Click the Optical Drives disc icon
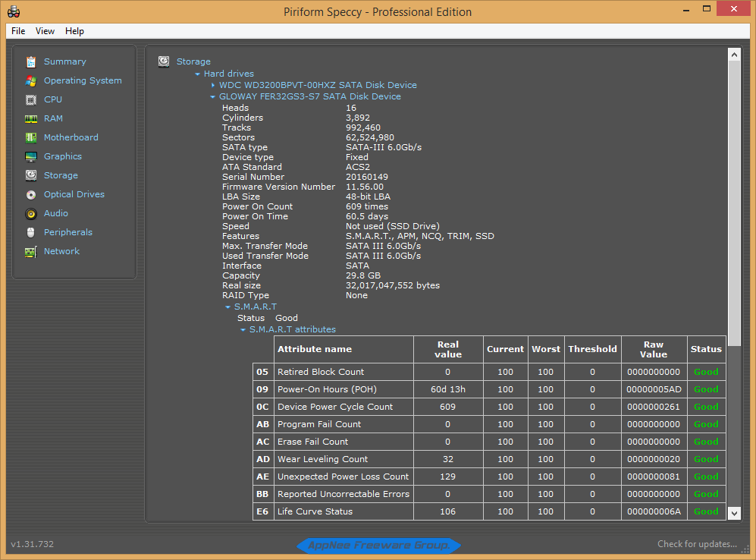Viewport: 756px width, 560px height. click(31, 194)
